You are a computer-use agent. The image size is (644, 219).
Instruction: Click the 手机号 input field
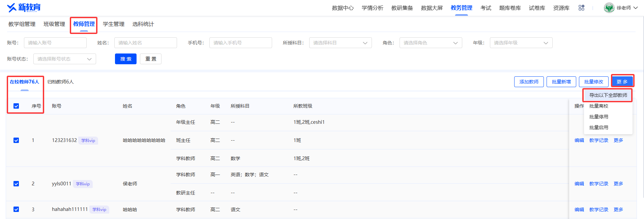(x=240, y=43)
